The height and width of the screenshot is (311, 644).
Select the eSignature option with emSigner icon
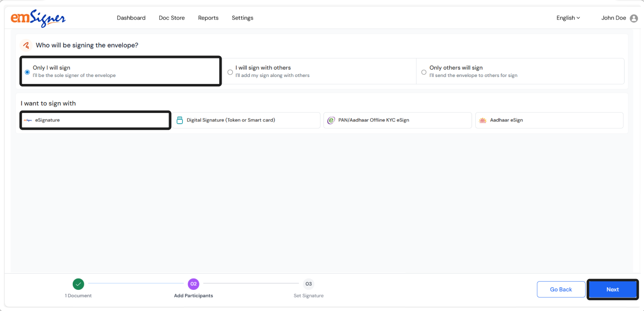95,120
